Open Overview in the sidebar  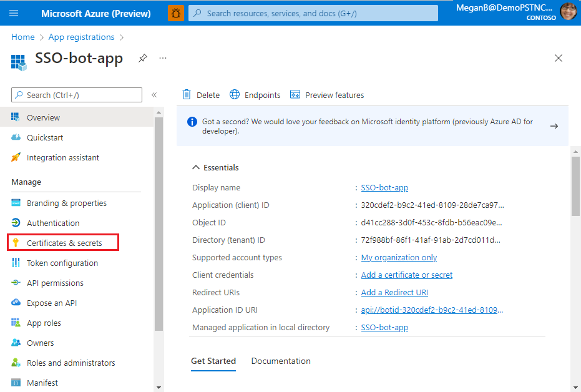tap(77, 117)
